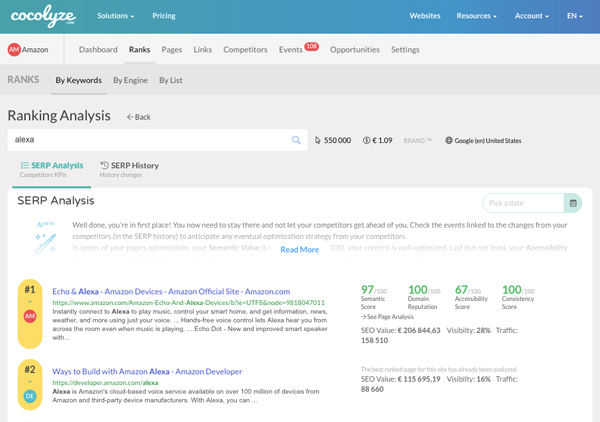Switch to the By Engine sub-tab
Screen dimensions: 600x422
tap(130, 80)
